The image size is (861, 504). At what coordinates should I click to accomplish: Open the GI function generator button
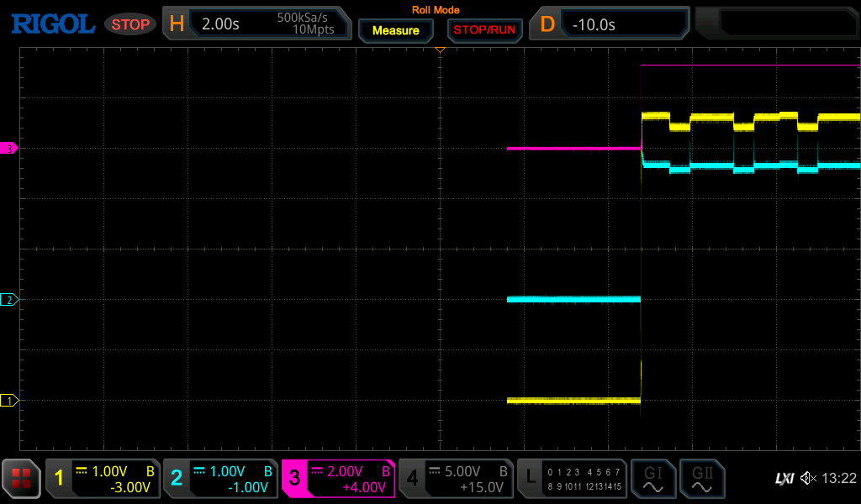[652, 479]
